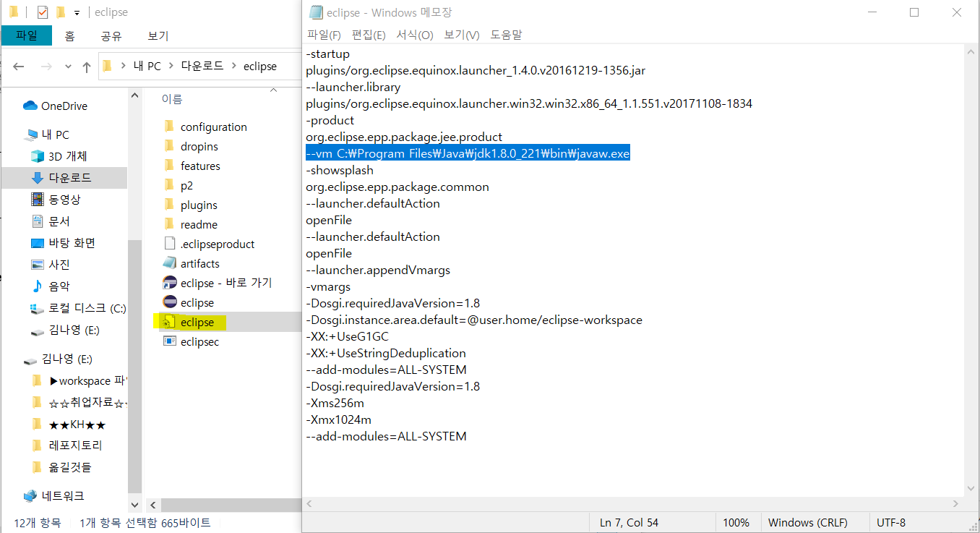Select the .eclipseproduct file icon
This screenshot has height=533, width=980.
170,244
